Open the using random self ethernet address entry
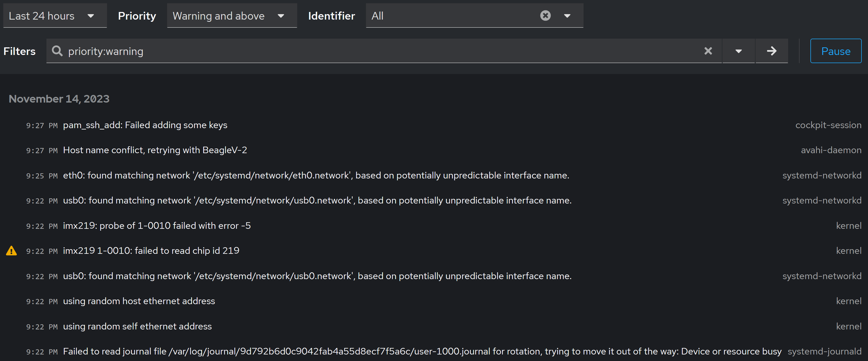Viewport: 868px width, 361px height. pyautogui.click(x=434, y=326)
